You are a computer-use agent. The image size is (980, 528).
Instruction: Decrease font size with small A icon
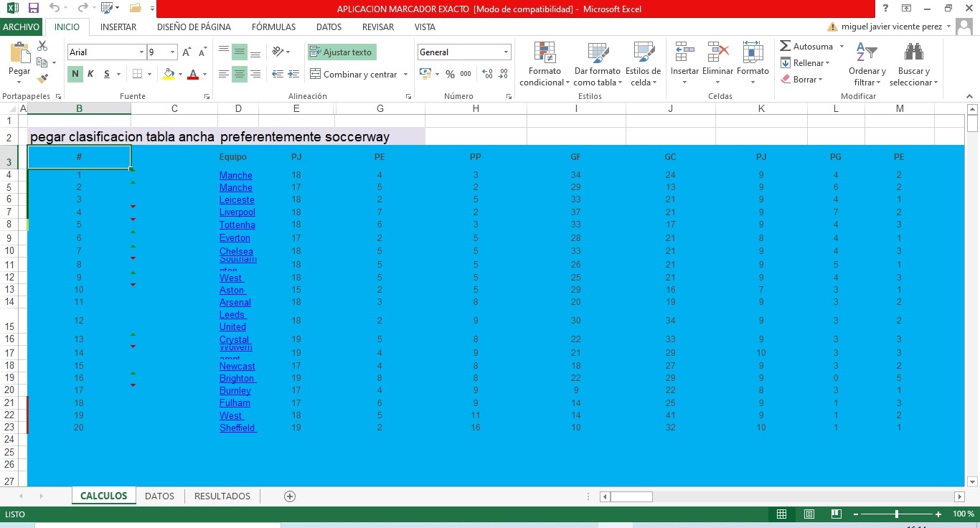coord(202,52)
